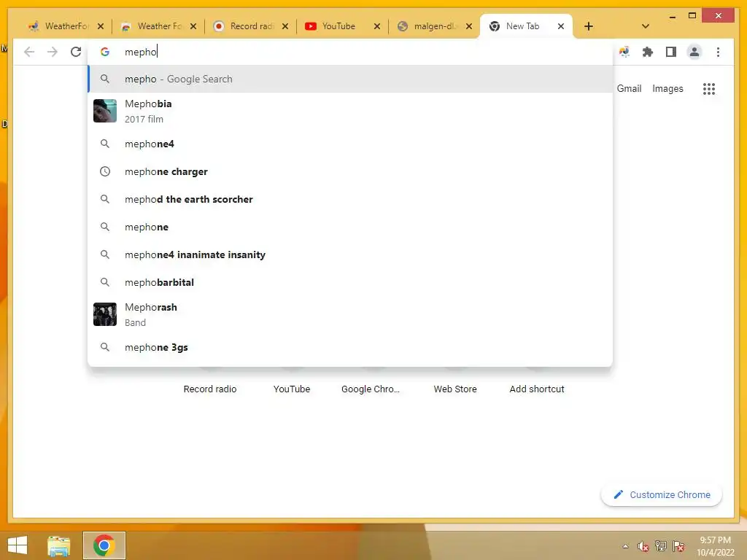Close the malgen-dl tab
The height and width of the screenshot is (560, 747).
pos(469,26)
